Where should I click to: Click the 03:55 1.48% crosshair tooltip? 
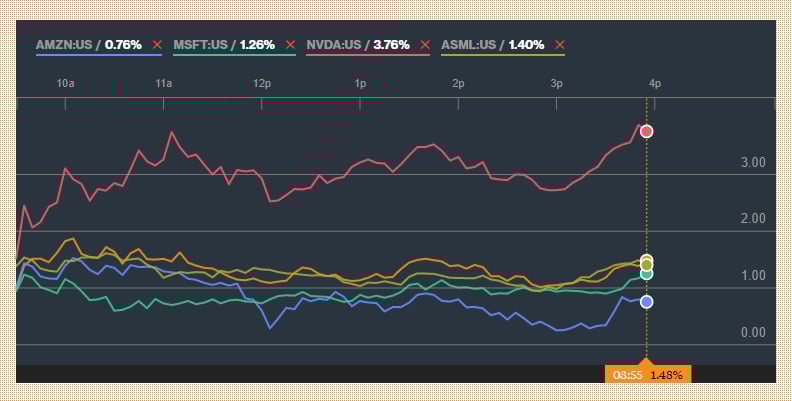pyautogui.click(x=648, y=375)
